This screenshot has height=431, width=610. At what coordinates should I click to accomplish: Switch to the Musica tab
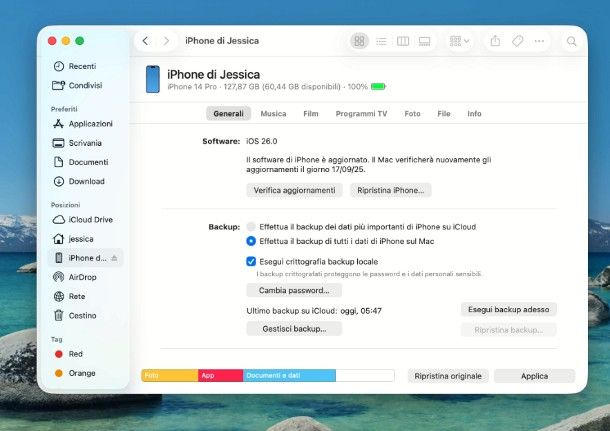coord(273,114)
